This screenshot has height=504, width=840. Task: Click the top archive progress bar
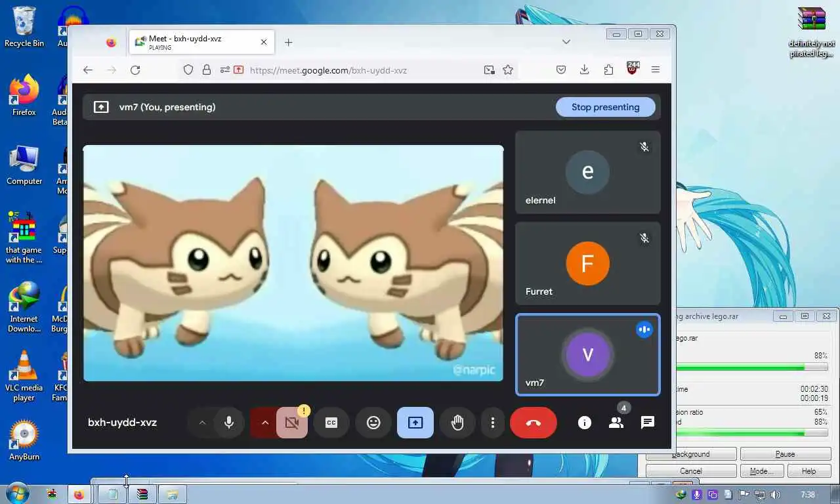pyautogui.click(x=751, y=367)
